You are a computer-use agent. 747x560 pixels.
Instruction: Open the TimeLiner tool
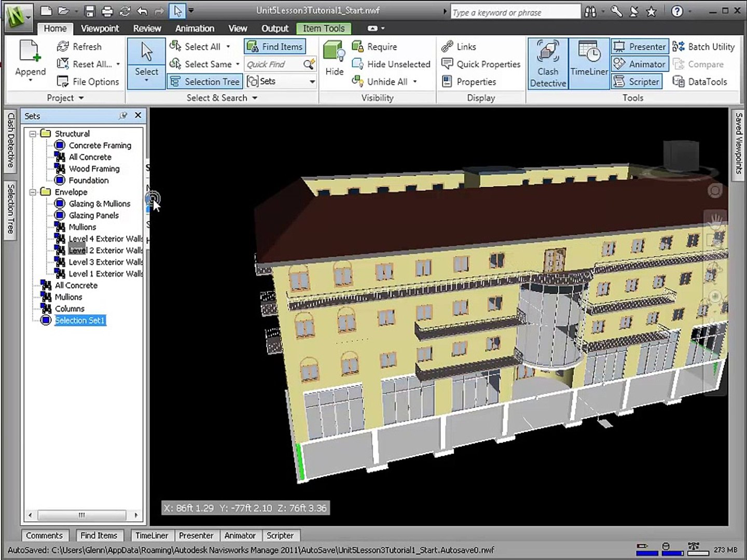point(589,64)
